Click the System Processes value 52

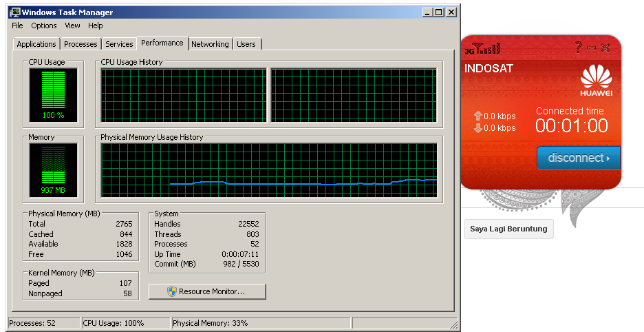pyautogui.click(x=255, y=244)
